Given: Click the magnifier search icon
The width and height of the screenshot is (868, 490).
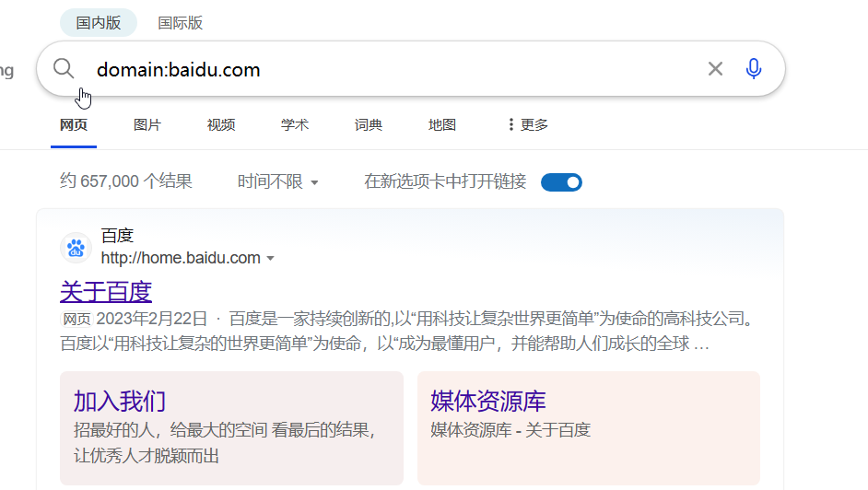Looking at the screenshot, I should (x=64, y=69).
